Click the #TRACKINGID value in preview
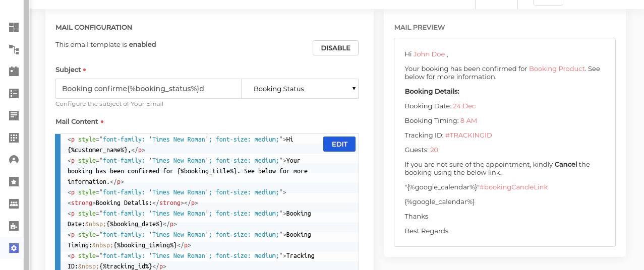644x270 pixels. [469, 135]
